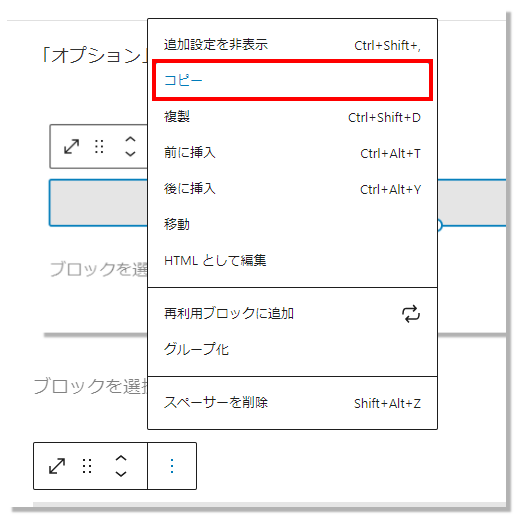Click the spacer icon in bottom toolbar

click(57, 466)
